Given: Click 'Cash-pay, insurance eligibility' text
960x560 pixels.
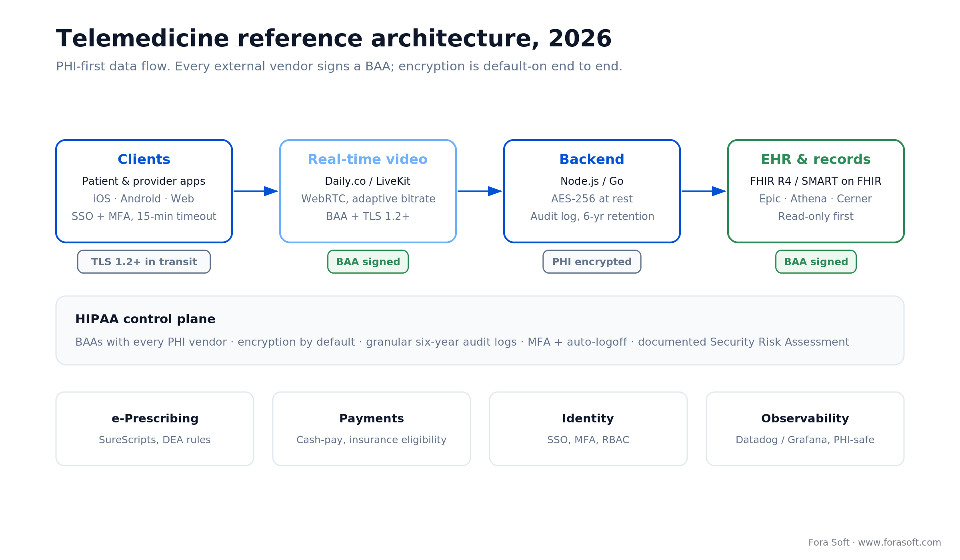Looking at the screenshot, I should [x=371, y=440].
